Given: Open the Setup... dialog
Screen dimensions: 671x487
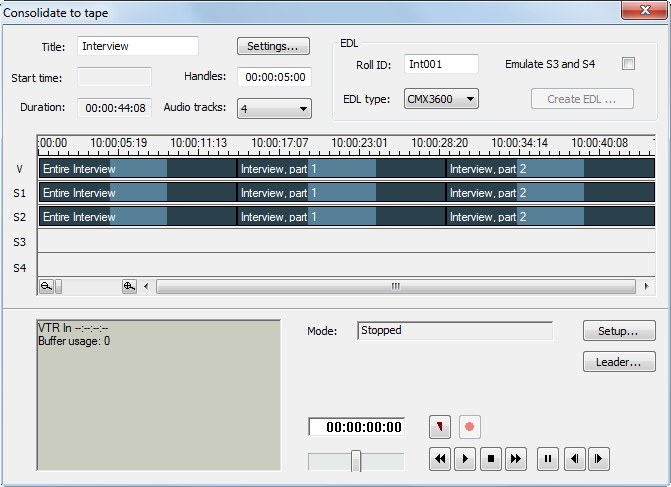Looking at the screenshot, I should (619, 331).
